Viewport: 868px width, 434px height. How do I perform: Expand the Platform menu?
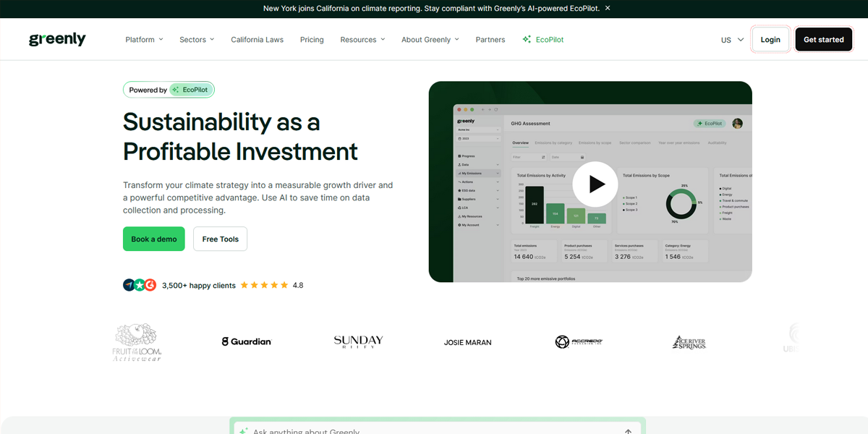click(144, 40)
